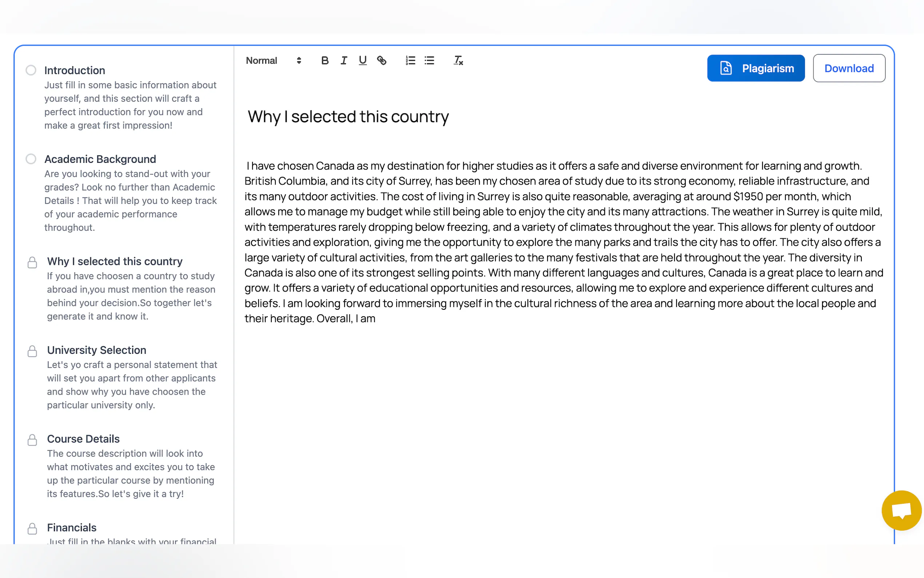Run the Plagiarism check
Viewport: 924px width, 578px height.
coord(756,68)
